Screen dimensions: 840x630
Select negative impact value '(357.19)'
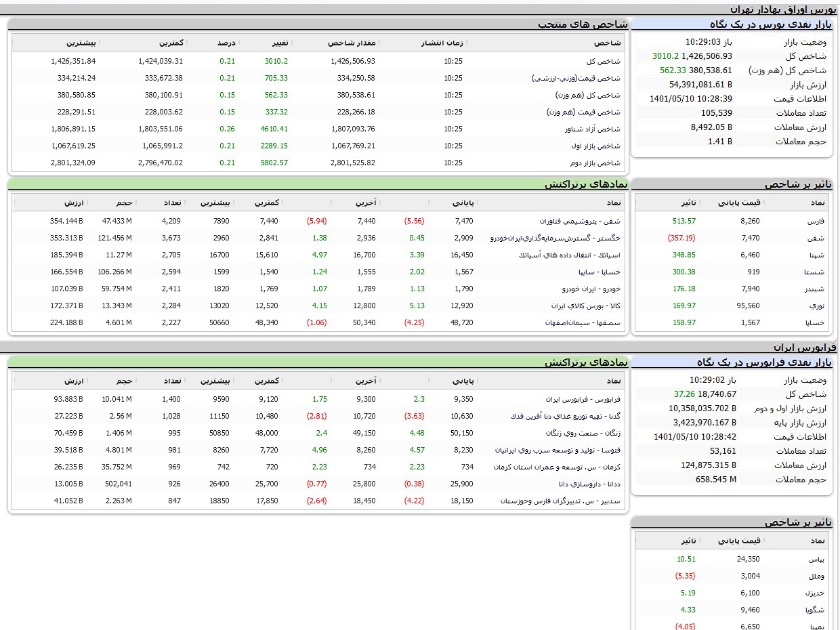[681, 238]
